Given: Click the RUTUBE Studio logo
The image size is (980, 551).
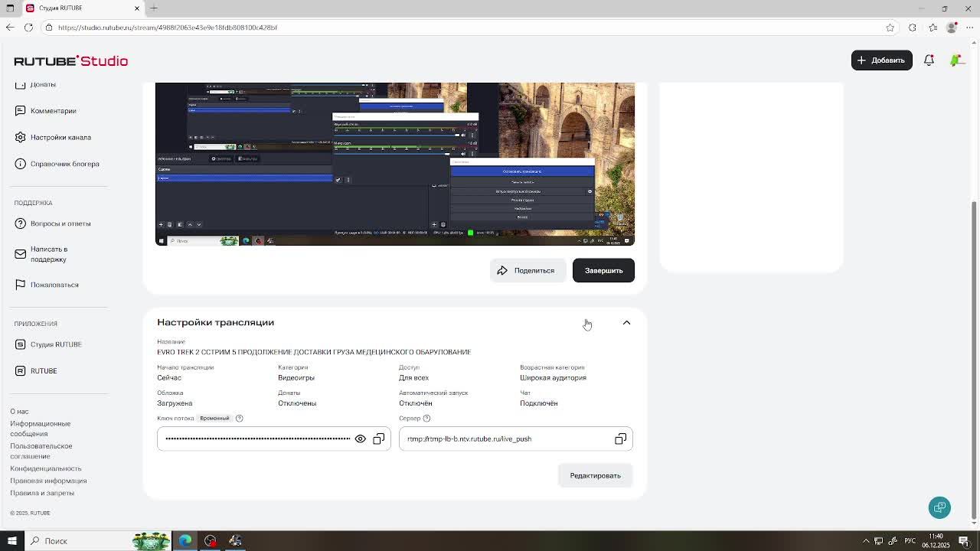Looking at the screenshot, I should tap(70, 61).
